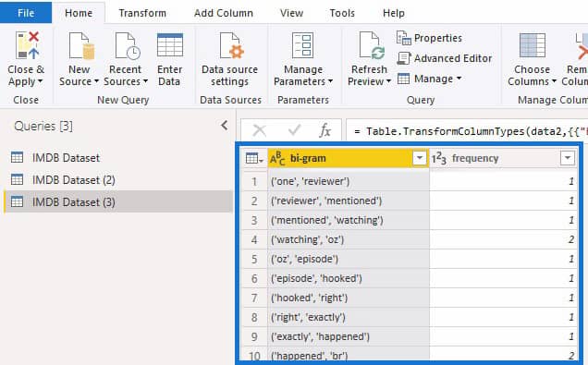Select row number 7
The width and height of the screenshot is (588, 365).
(x=254, y=298)
